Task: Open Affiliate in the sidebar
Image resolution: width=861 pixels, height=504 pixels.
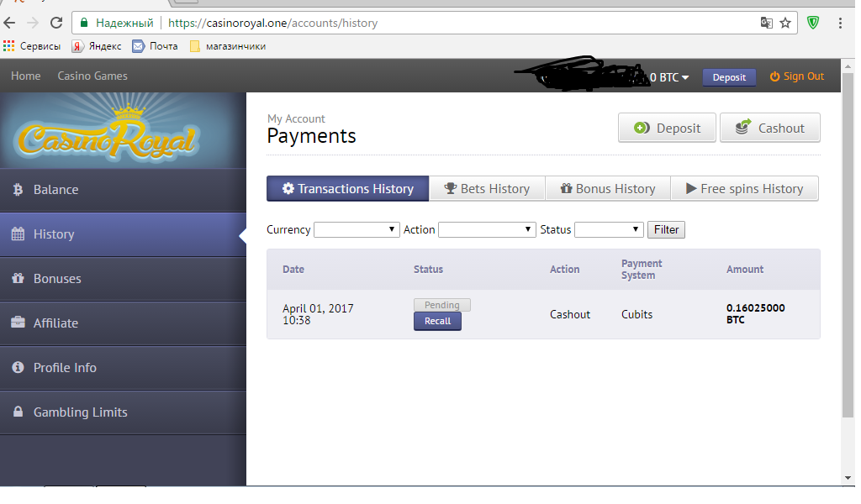Action: pos(123,323)
